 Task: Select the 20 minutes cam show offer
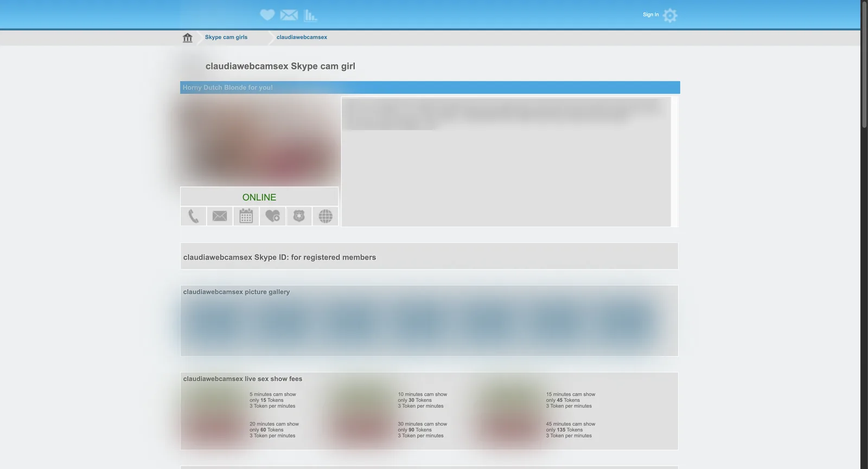tap(274, 430)
